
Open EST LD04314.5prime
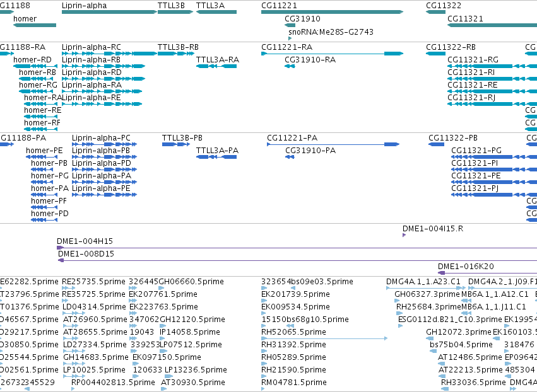coord(95,307)
